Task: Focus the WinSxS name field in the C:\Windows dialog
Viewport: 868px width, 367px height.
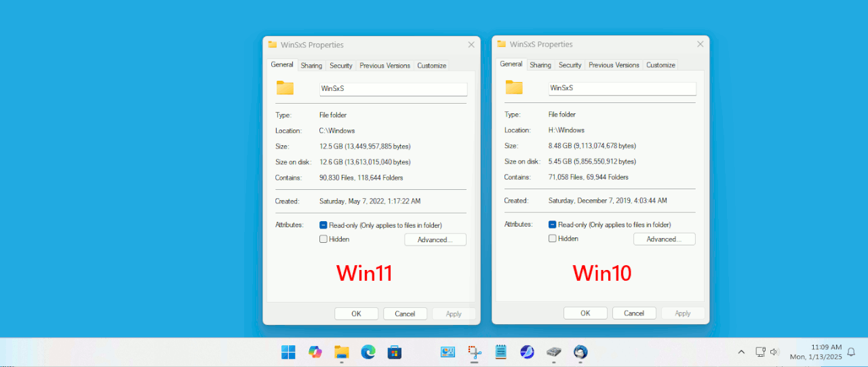Action: click(x=393, y=89)
